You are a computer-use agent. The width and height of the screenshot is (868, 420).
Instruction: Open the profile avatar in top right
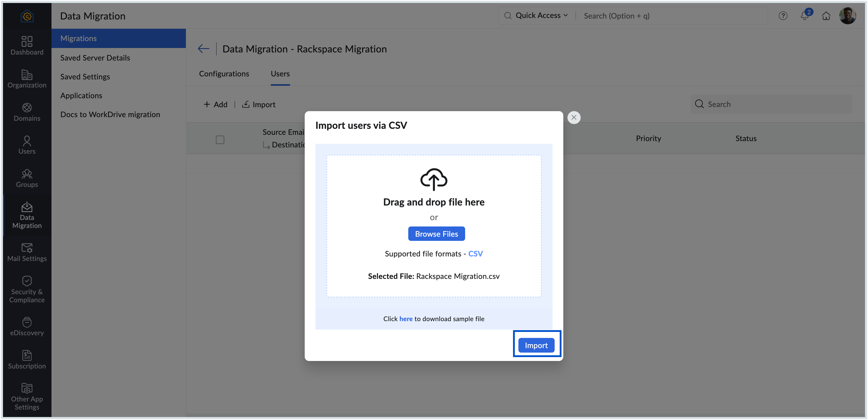[847, 16]
